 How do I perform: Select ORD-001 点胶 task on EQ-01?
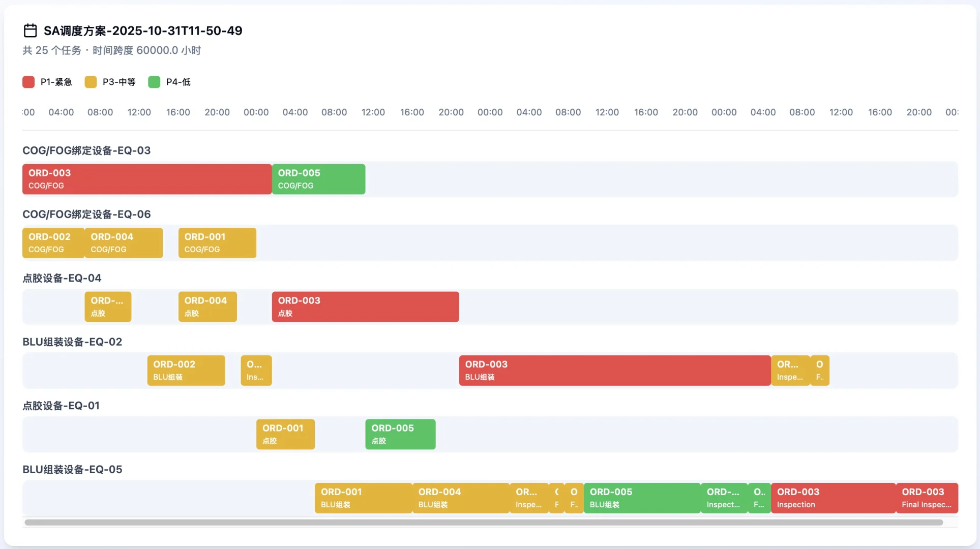285,434
